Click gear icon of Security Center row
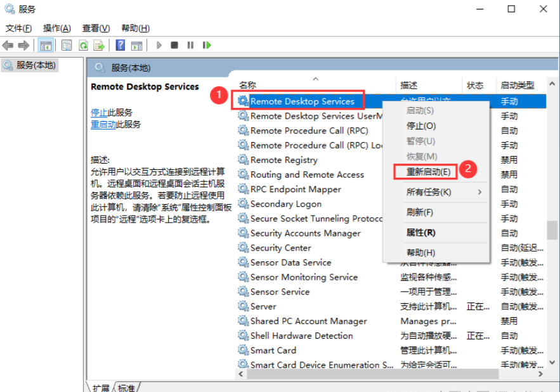This screenshot has height=392, width=560. coord(243,247)
